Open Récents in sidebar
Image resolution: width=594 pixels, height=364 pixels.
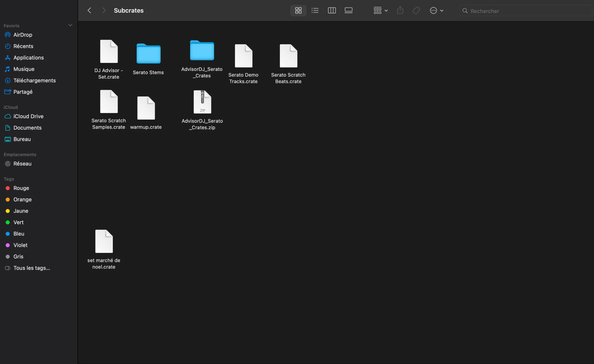tap(23, 46)
